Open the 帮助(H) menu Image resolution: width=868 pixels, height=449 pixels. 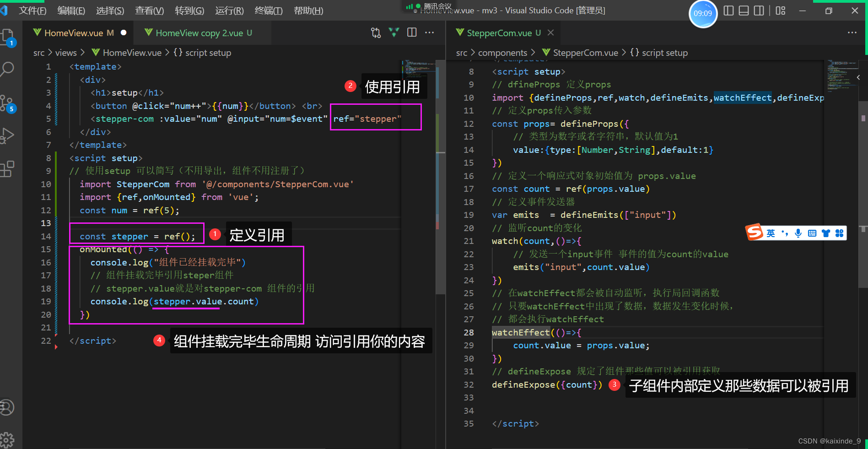coord(308,11)
